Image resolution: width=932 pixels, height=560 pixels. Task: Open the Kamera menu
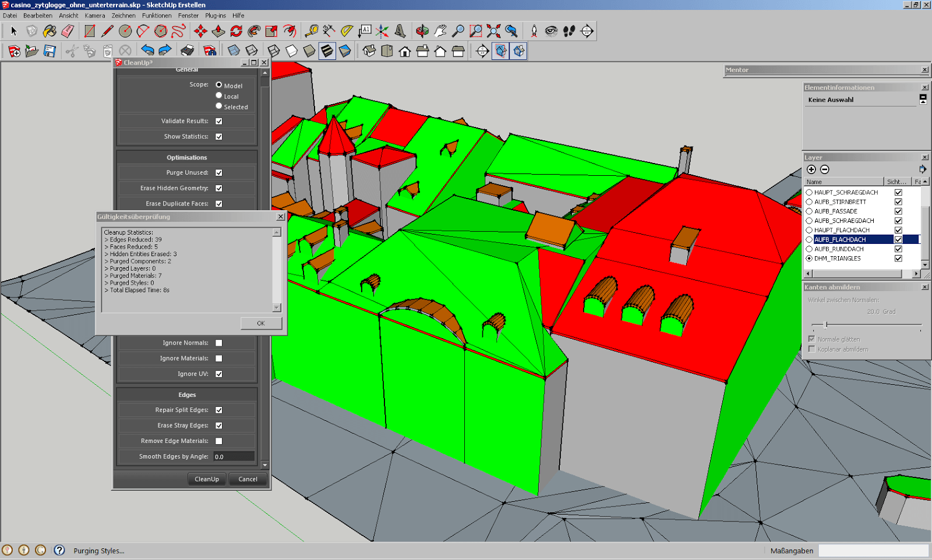pyautogui.click(x=95, y=16)
